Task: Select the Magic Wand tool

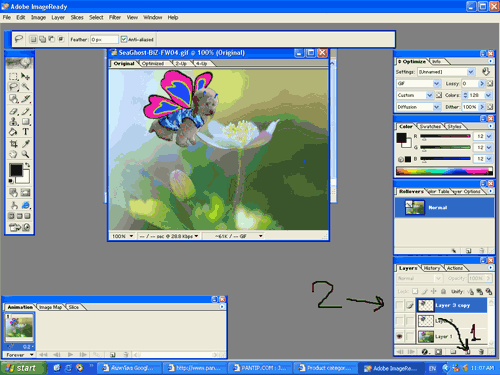Action: pyautogui.click(x=26, y=87)
